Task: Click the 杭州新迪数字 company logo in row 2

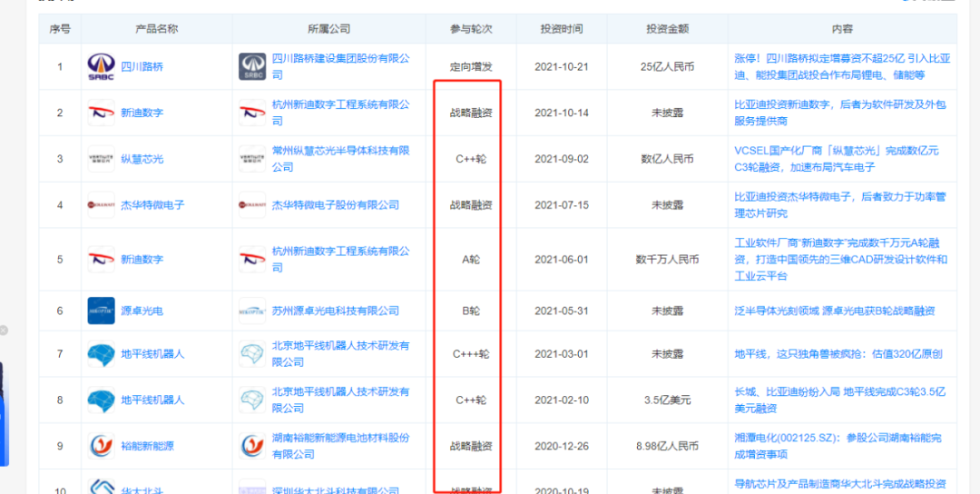Action: [x=252, y=113]
